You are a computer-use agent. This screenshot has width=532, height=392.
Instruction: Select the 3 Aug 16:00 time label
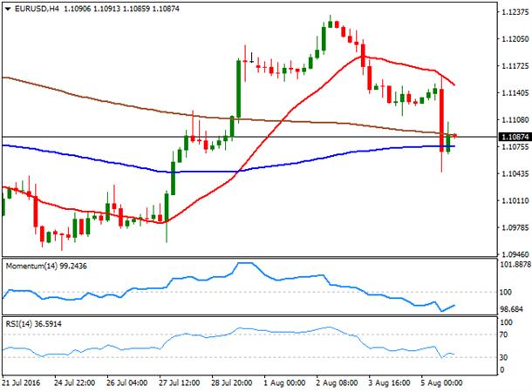[x=390, y=383]
